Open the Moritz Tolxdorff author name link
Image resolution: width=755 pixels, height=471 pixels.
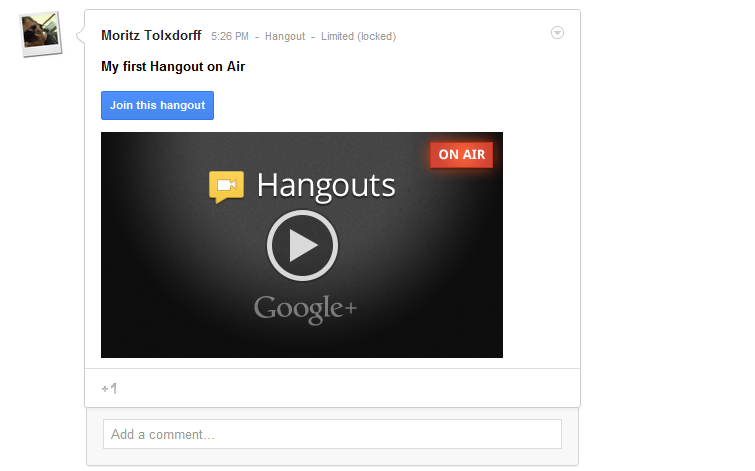click(x=151, y=36)
